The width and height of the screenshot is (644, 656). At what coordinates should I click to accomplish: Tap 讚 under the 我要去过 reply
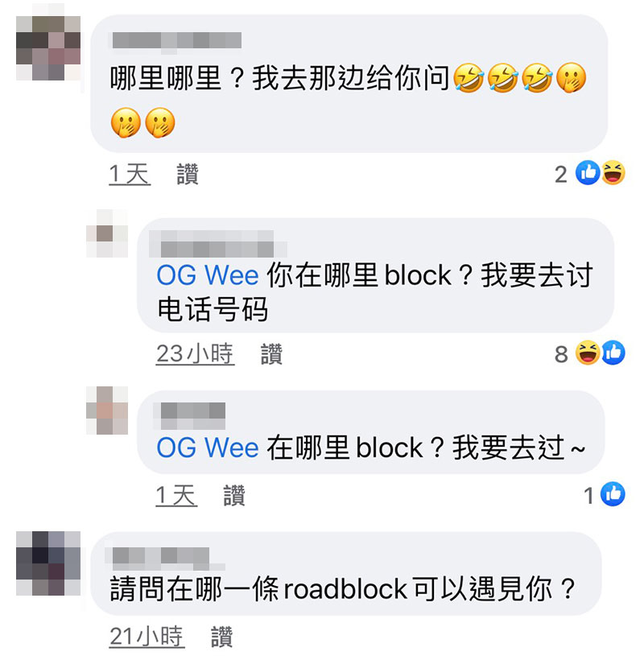(234, 495)
